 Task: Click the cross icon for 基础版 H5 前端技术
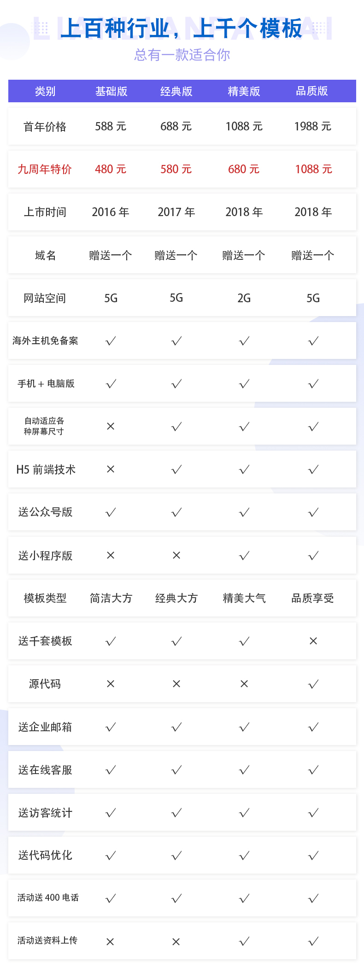tap(111, 469)
